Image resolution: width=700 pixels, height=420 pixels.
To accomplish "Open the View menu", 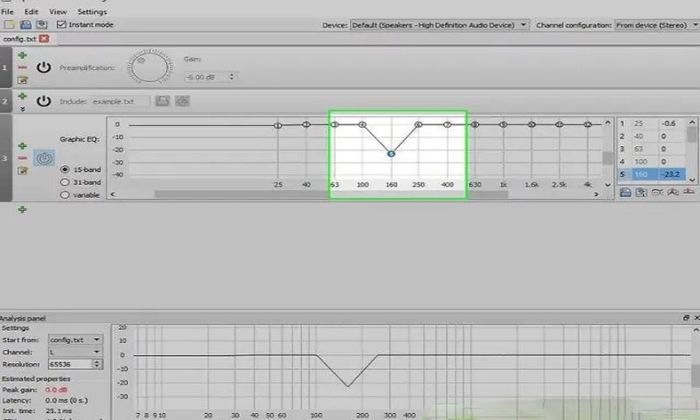I will coord(58,12).
